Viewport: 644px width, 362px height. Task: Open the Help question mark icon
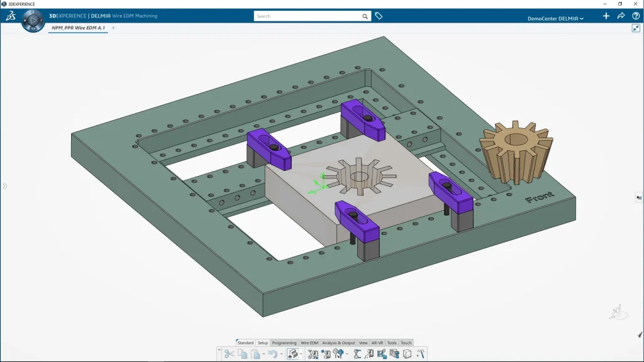635,16
